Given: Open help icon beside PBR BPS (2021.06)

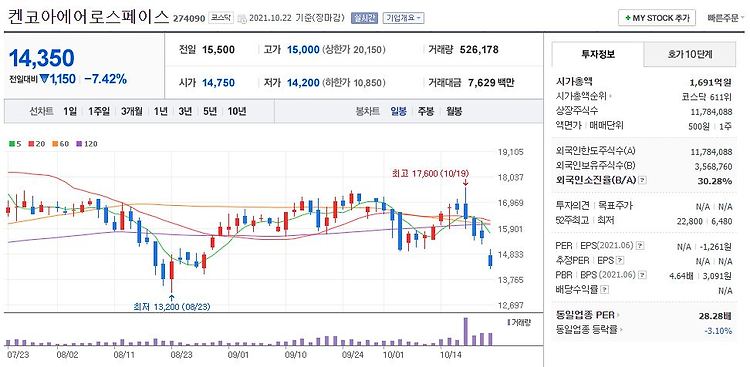Looking at the screenshot, I should click(x=641, y=275).
